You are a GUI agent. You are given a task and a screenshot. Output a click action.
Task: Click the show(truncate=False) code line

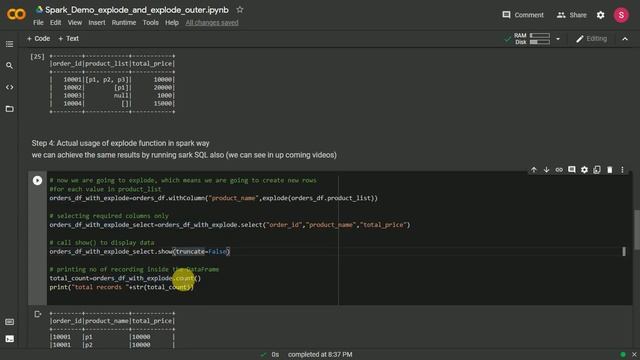coord(140,251)
